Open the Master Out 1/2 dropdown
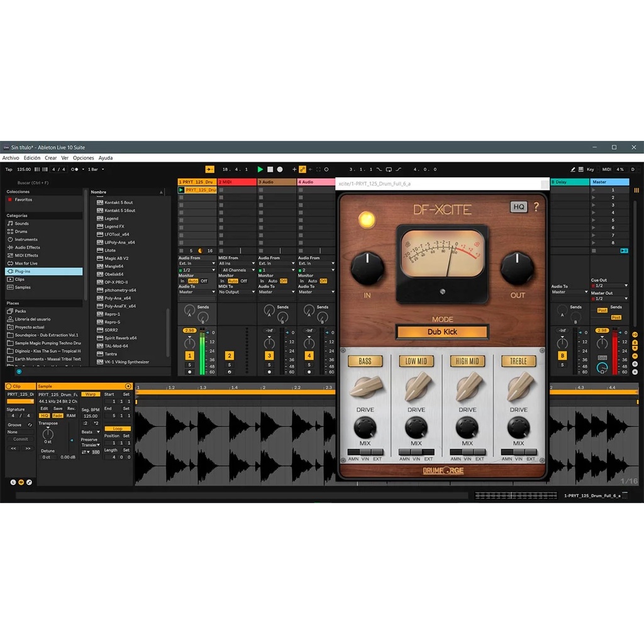644x644 pixels. [x=609, y=299]
